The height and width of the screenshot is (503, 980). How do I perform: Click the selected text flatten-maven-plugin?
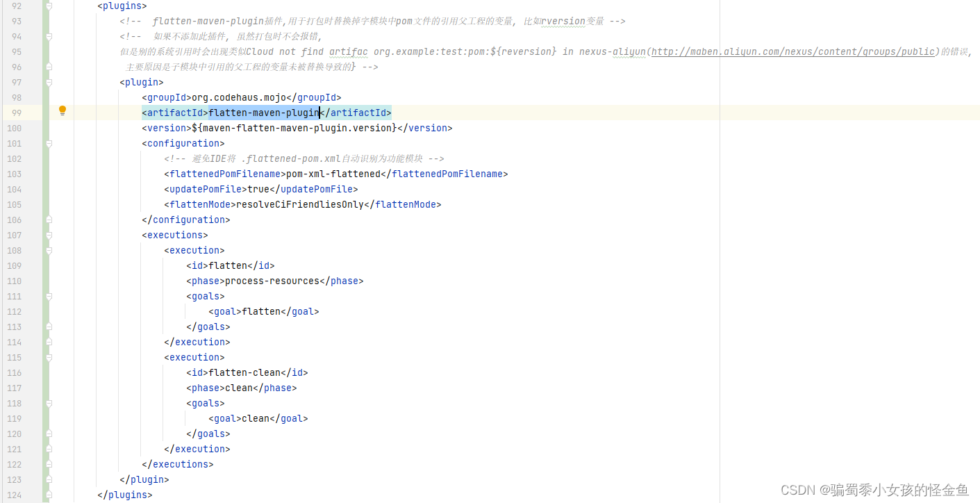point(264,113)
